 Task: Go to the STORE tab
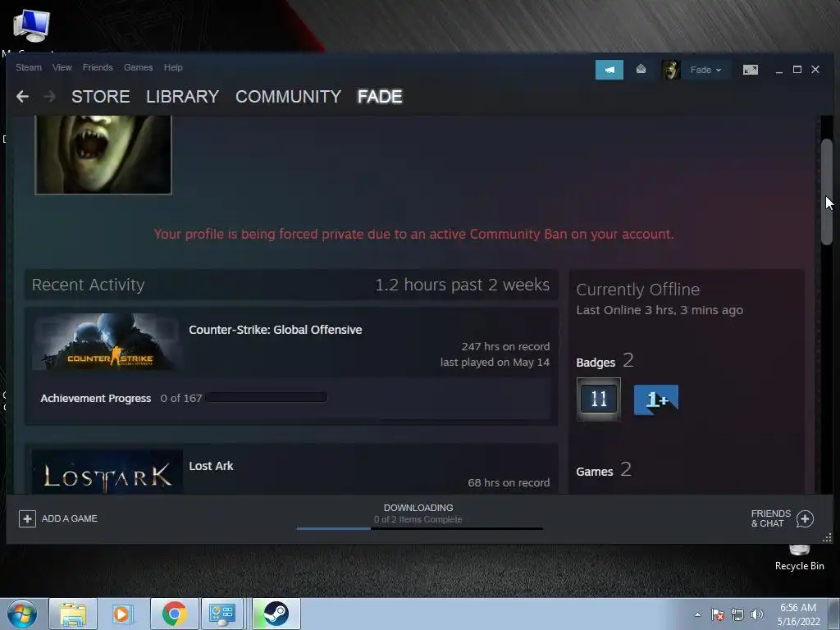click(x=101, y=97)
